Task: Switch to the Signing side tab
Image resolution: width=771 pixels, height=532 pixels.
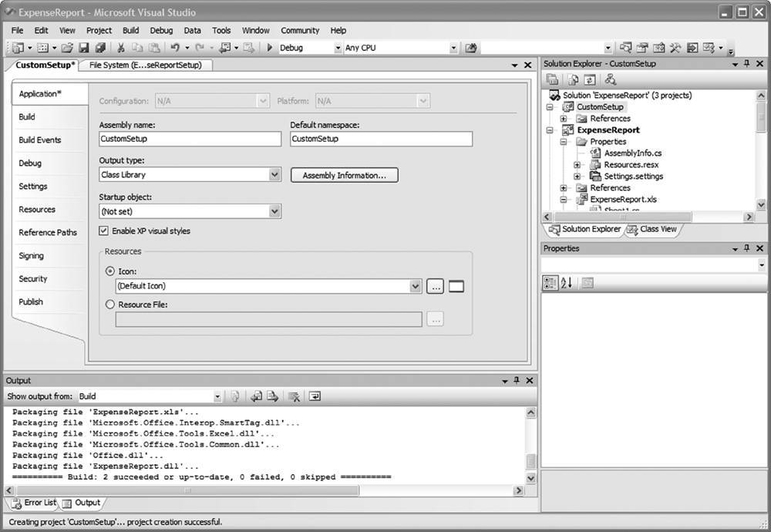Action: [32, 256]
